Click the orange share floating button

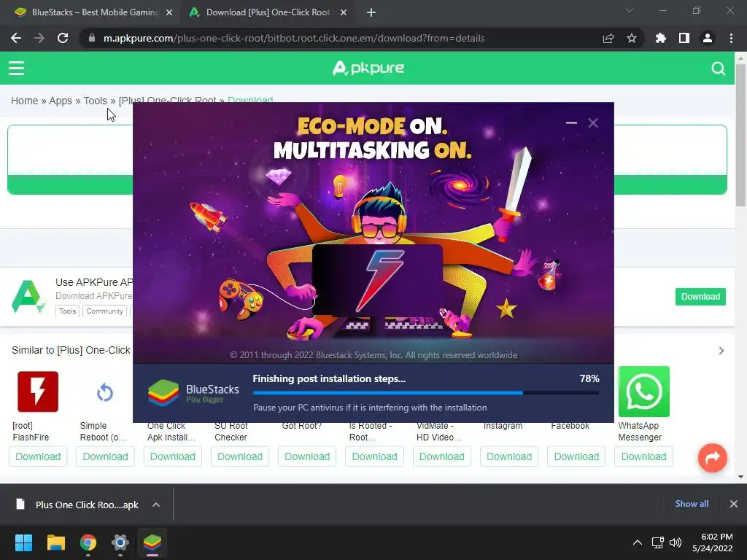click(712, 458)
